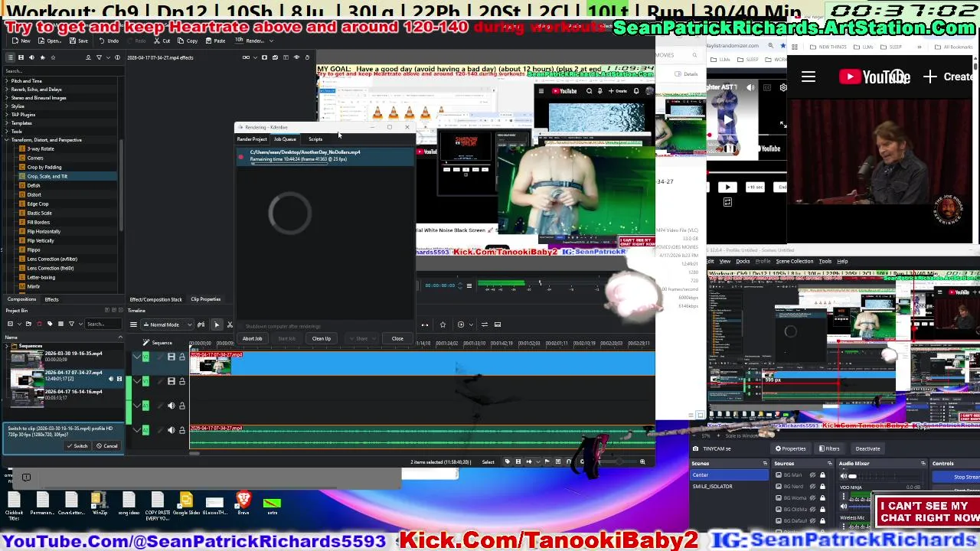
Task: Click the Cut toolbar icon
Action: click(162, 41)
